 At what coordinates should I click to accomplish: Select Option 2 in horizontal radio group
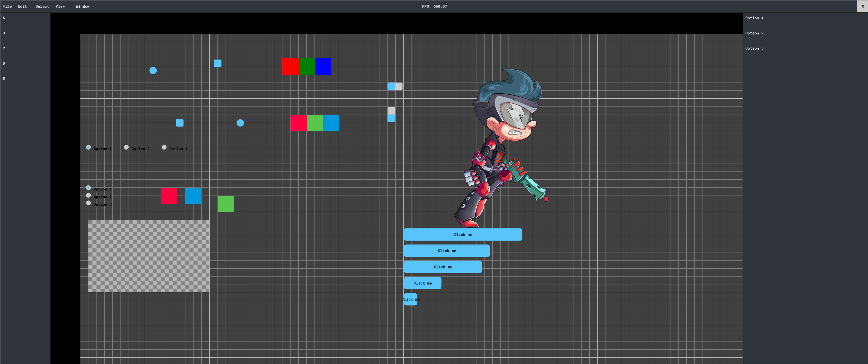tap(126, 147)
